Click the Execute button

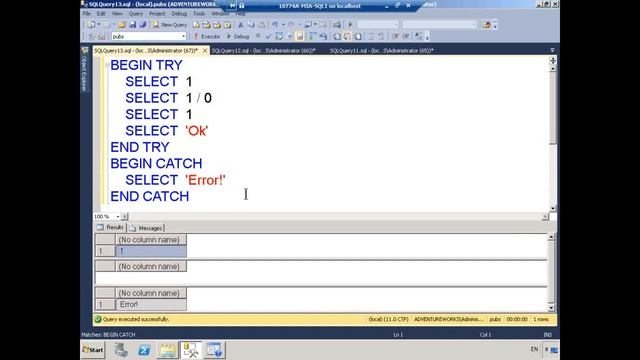pyautogui.click(x=207, y=36)
